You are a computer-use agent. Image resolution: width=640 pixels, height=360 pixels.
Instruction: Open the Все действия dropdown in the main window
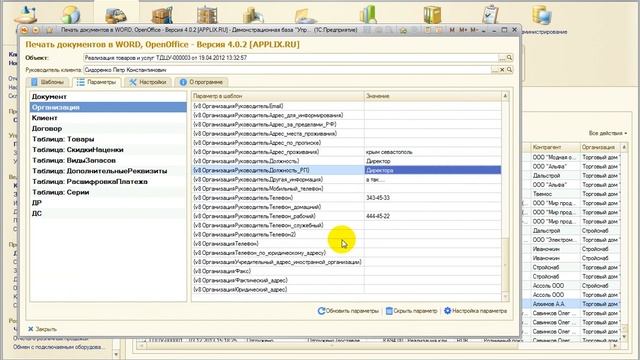608,133
